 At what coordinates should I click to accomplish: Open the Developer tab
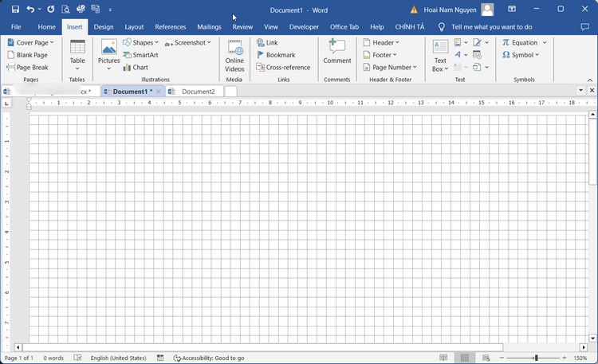pyautogui.click(x=304, y=27)
